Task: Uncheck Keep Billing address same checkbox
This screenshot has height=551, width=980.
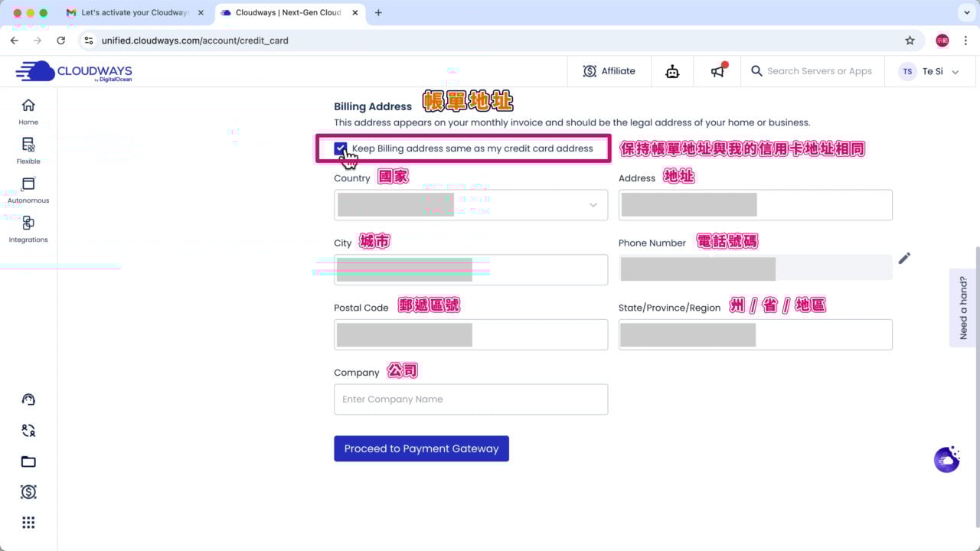Action: coord(341,148)
